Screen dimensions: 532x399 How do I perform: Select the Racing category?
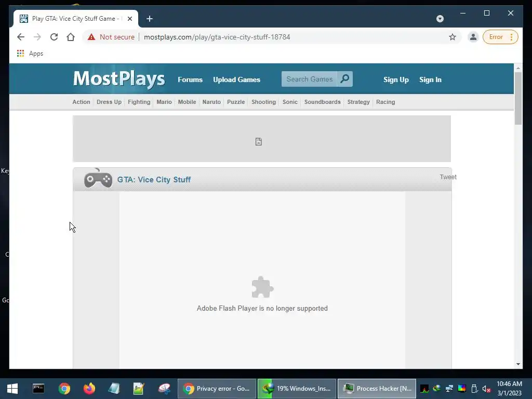[385, 102]
